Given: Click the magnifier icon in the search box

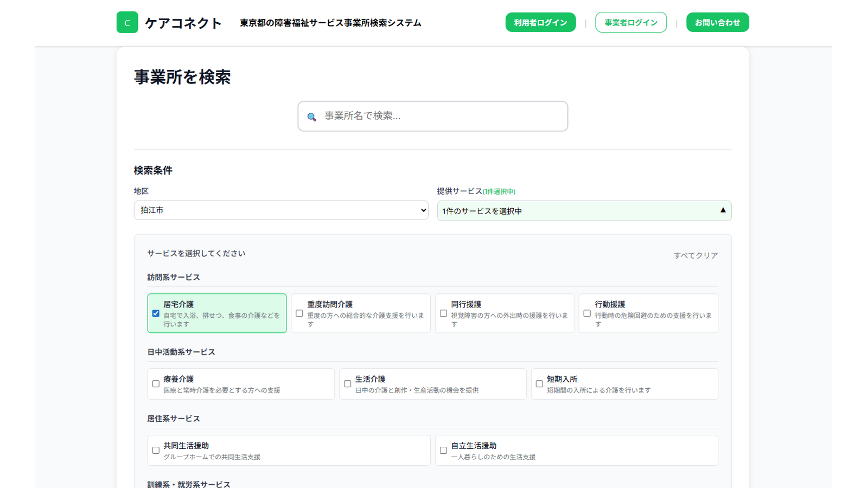Looking at the screenshot, I should 311,117.
